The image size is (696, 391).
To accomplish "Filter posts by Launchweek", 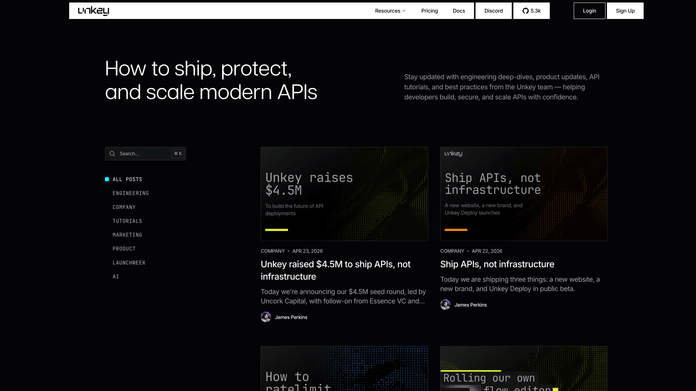I will pos(129,262).
